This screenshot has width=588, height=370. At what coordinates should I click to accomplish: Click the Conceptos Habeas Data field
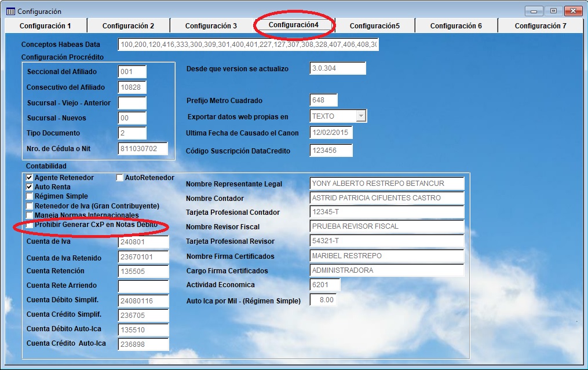[x=249, y=44]
